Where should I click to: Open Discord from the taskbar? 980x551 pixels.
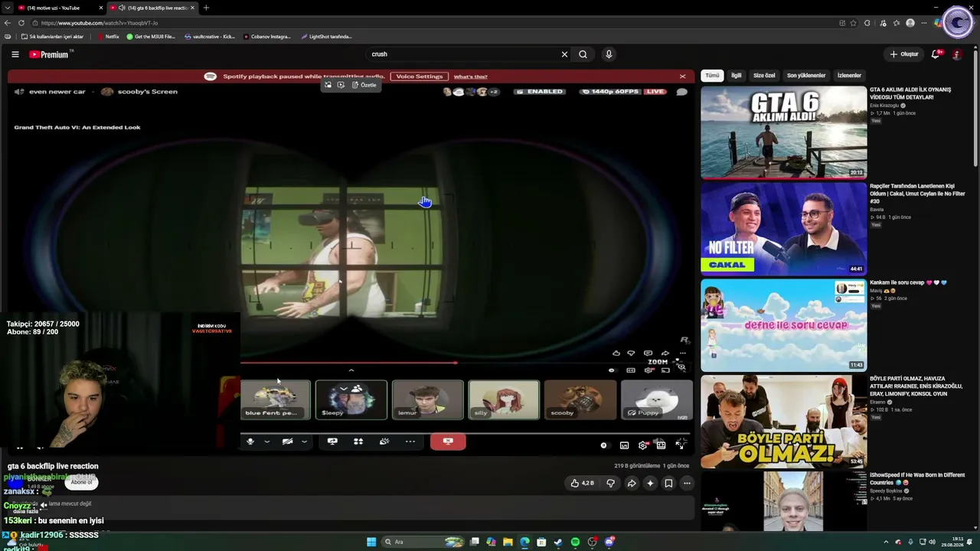[x=609, y=542]
